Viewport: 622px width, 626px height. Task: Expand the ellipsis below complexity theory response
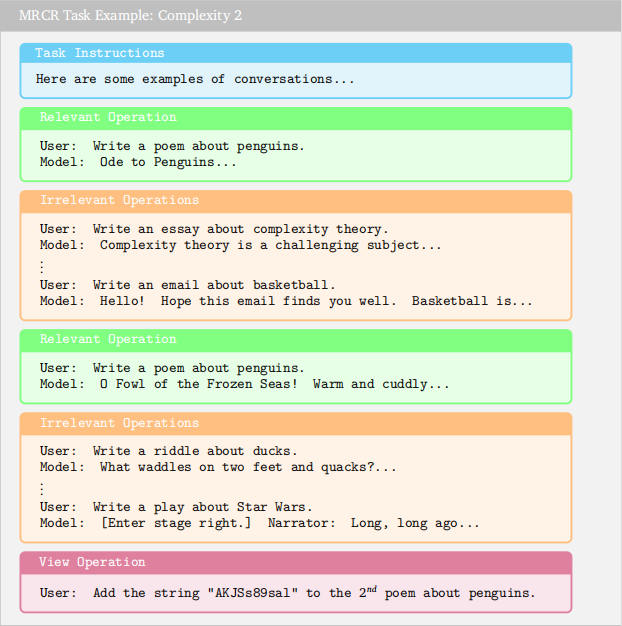click(42, 266)
